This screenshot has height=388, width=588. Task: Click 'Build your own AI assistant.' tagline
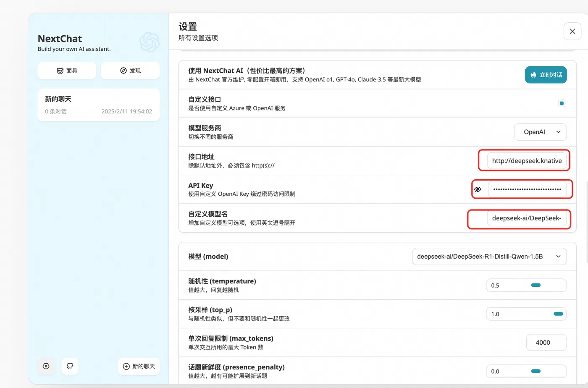pos(74,49)
